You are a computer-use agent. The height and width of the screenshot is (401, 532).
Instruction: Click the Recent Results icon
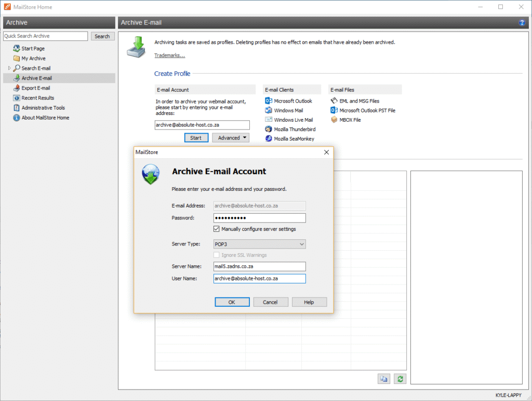coord(16,98)
